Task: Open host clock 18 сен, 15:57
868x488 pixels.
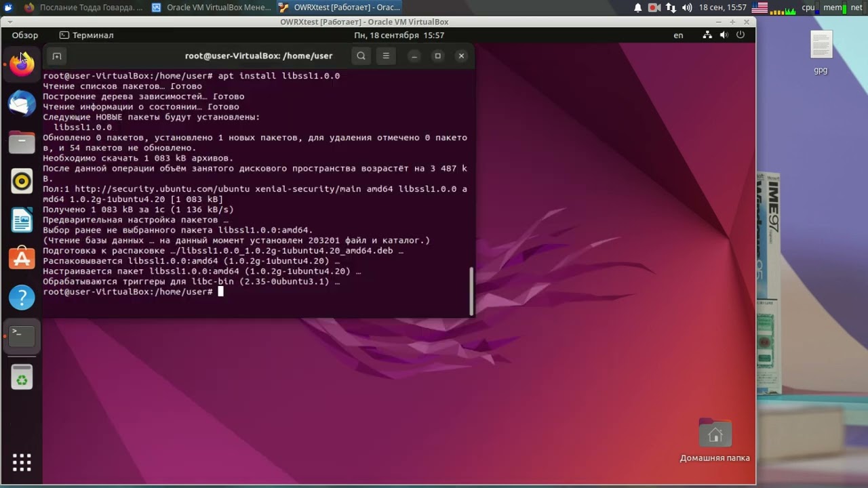Action: 722,7
